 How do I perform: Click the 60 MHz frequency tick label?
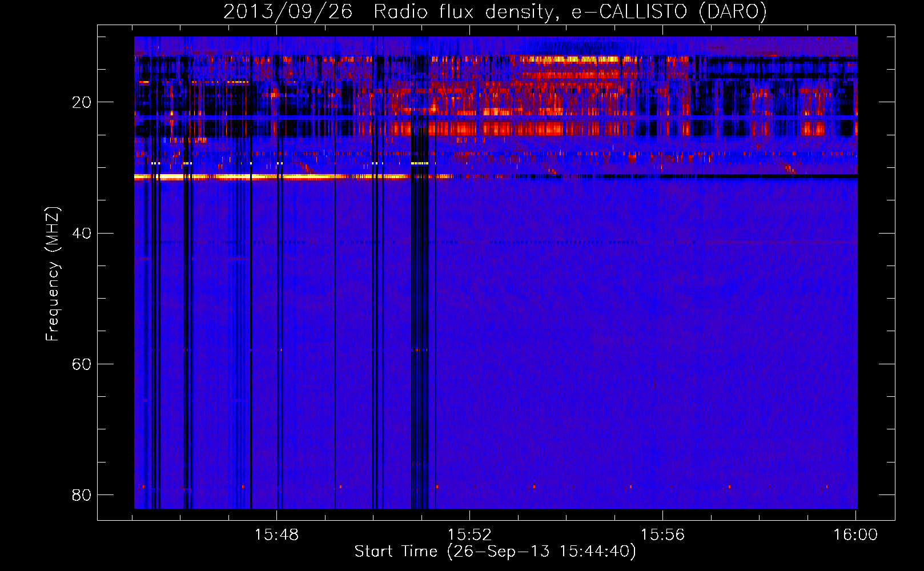coord(82,364)
